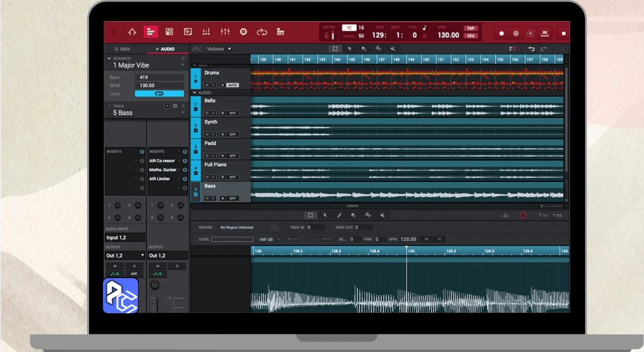Open the Channel Mixer view icon
644x352 pixels.
tap(225, 32)
